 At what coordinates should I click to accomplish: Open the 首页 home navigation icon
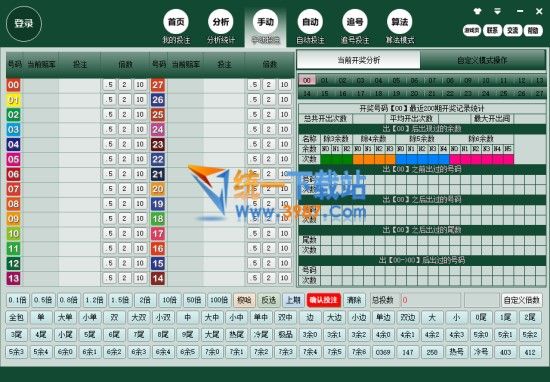[x=176, y=22]
